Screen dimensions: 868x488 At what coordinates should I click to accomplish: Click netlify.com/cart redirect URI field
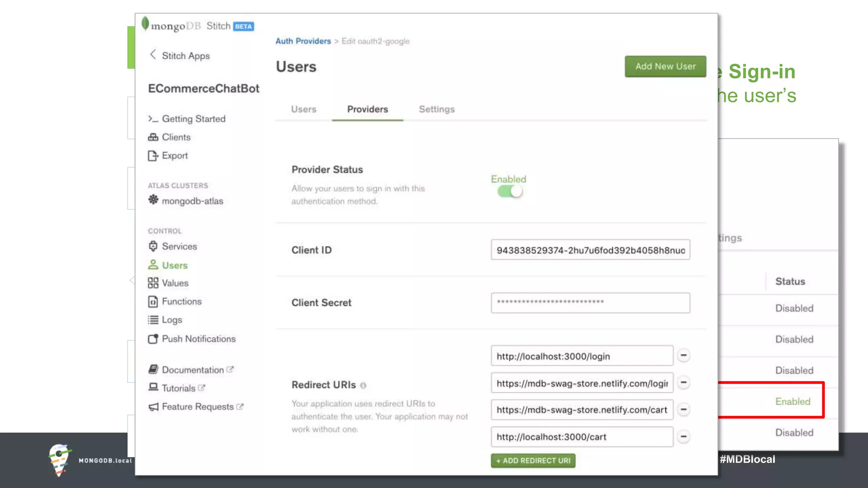click(x=582, y=410)
